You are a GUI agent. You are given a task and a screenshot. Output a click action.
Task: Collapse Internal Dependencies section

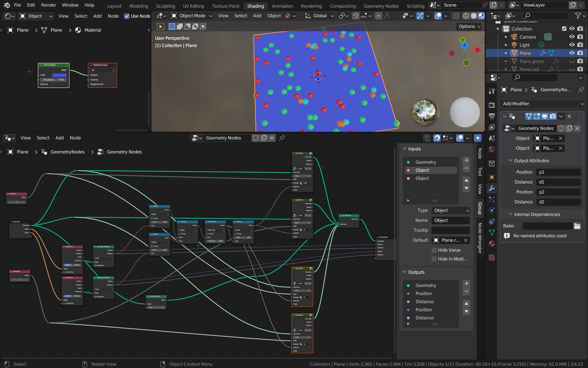click(x=510, y=215)
